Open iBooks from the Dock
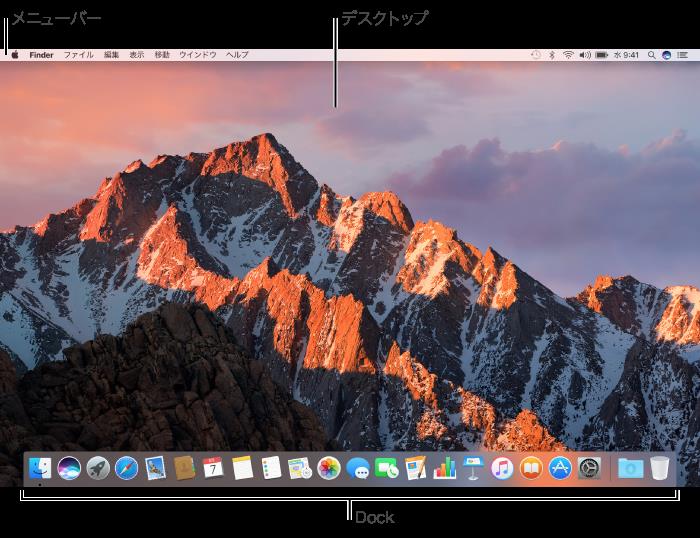Screen dimensions: 700x538 531,468
